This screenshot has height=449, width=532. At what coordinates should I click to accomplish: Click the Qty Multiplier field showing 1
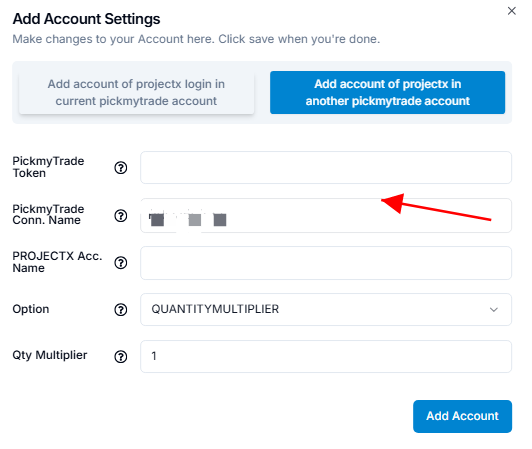326,356
